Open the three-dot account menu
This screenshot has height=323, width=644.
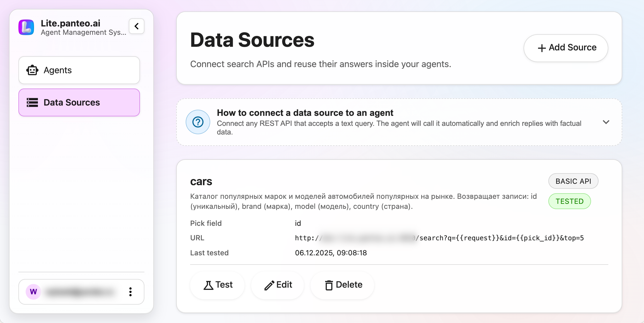point(130,292)
